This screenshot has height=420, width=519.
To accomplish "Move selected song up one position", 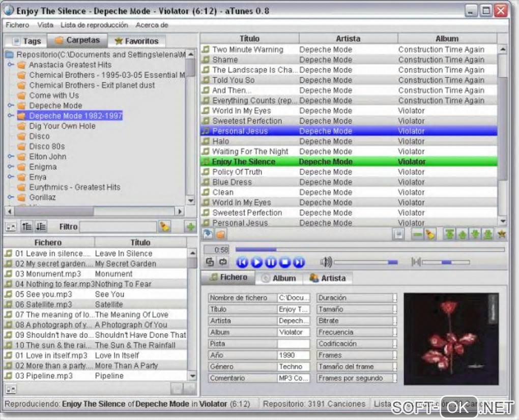I will point(462,234).
